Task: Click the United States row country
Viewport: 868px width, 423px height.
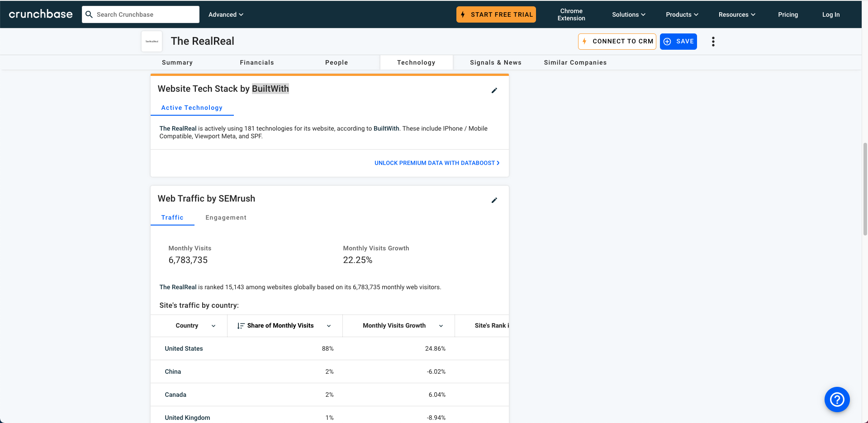Action: click(184, 348)
